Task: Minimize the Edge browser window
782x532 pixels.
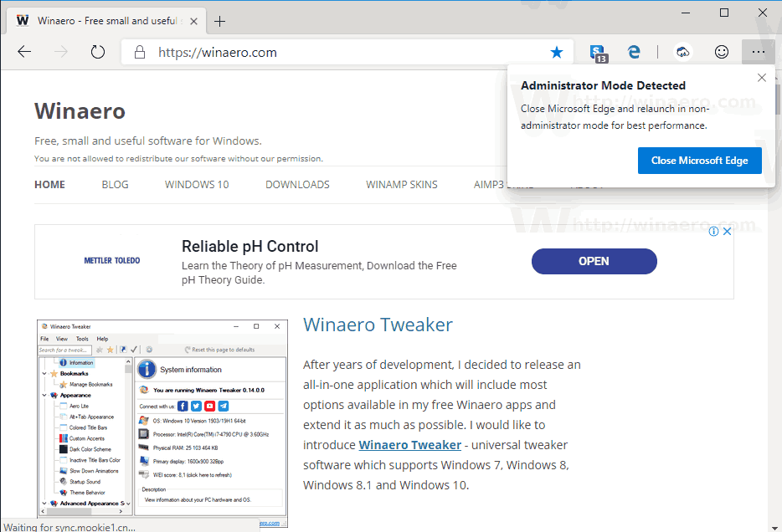Action: tap(686, 13)
